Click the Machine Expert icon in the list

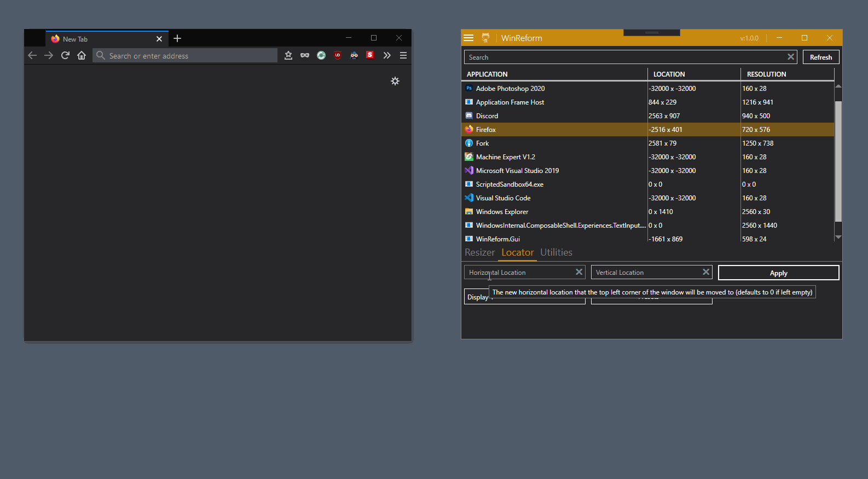(469, 157)
